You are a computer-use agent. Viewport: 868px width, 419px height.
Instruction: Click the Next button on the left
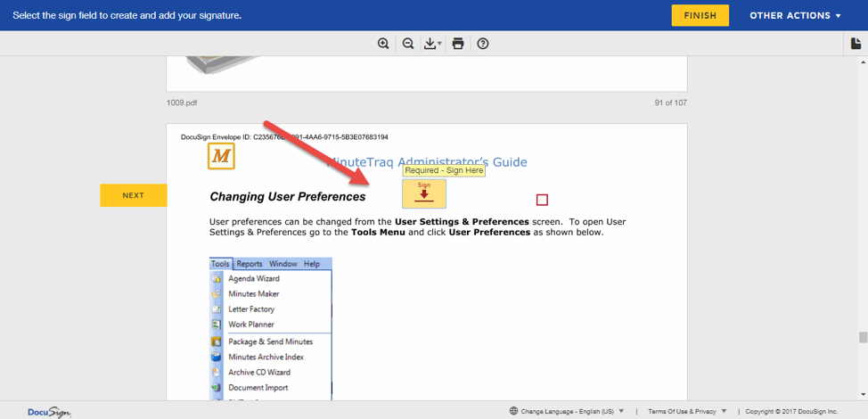(x=133, y=195)
